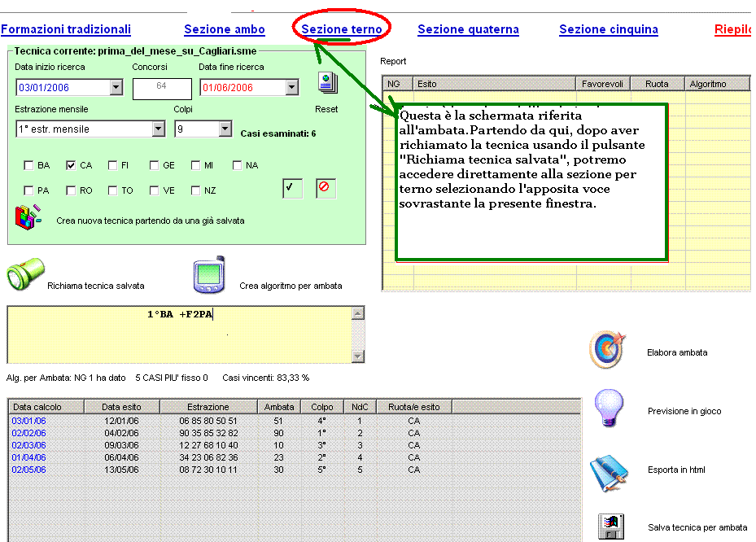Toggle the BA wheel checkbox
Viewport: 756px width, 542px height.
pos(28,165)
